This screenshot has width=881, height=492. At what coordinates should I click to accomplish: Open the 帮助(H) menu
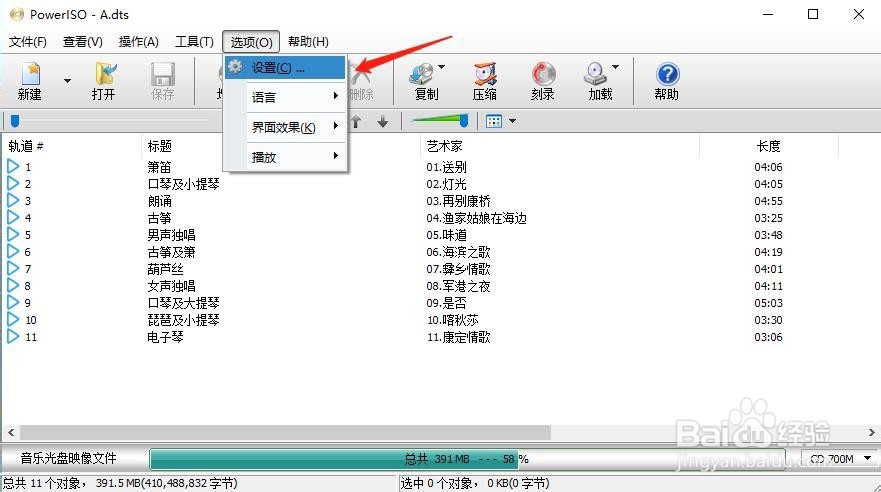click(x=308, y=42)
